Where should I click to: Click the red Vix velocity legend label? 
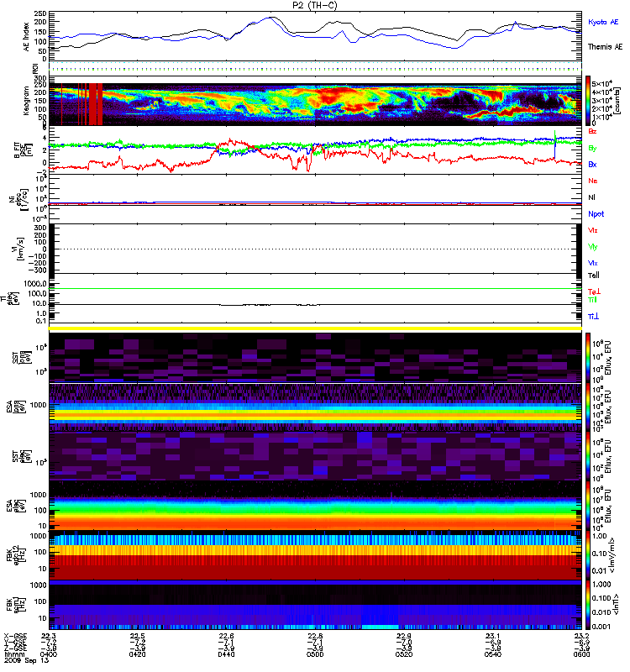tap(593, 230)
